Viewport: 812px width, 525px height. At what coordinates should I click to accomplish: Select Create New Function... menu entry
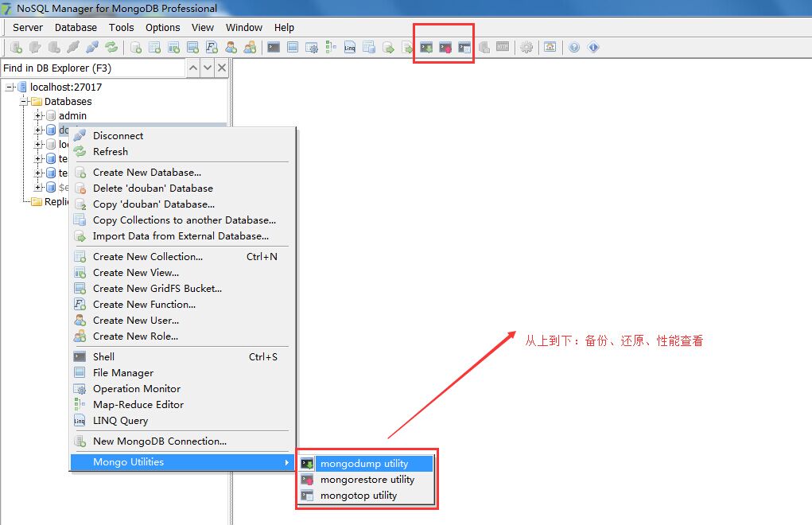click(183, 305)
